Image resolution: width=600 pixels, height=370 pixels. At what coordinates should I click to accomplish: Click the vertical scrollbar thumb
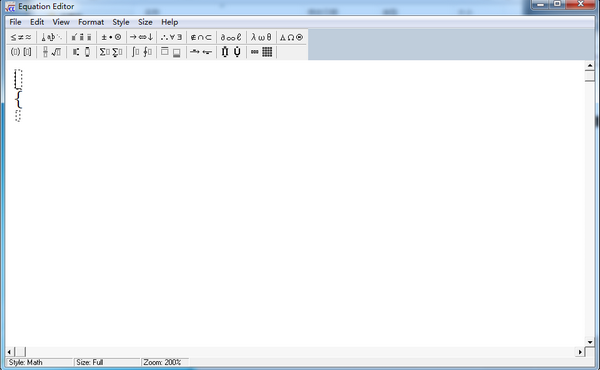click(x=590, y=76)
